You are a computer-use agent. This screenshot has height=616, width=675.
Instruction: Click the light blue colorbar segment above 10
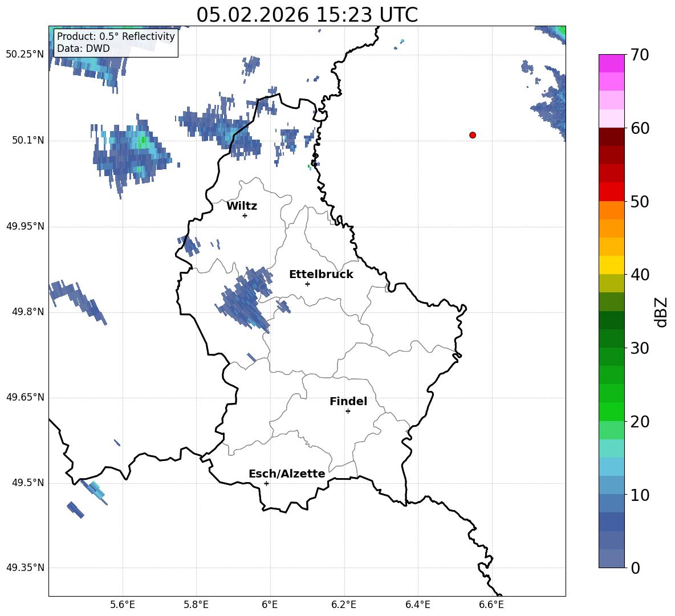611,467
